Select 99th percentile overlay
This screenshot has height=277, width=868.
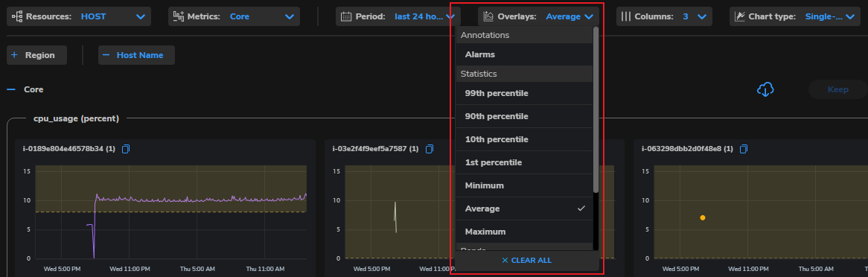coord(523,93)
